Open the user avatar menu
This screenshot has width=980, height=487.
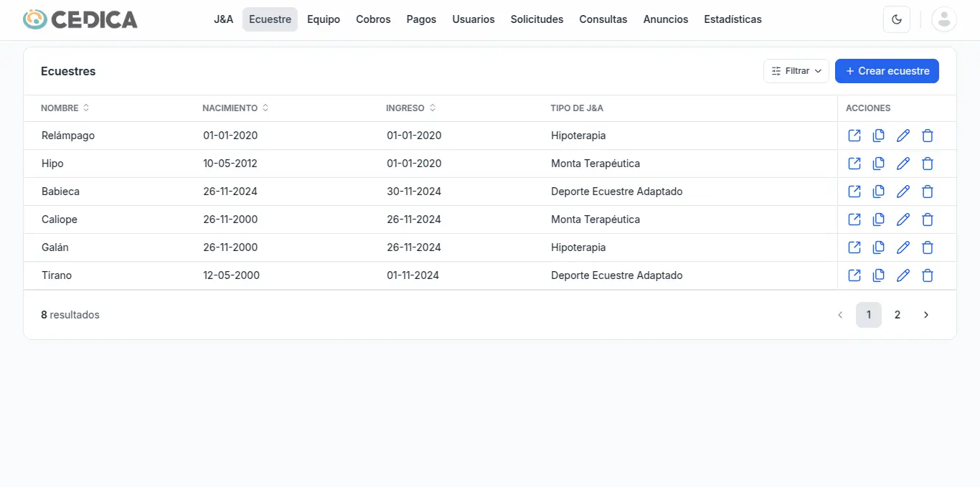[x=943, y=19]
